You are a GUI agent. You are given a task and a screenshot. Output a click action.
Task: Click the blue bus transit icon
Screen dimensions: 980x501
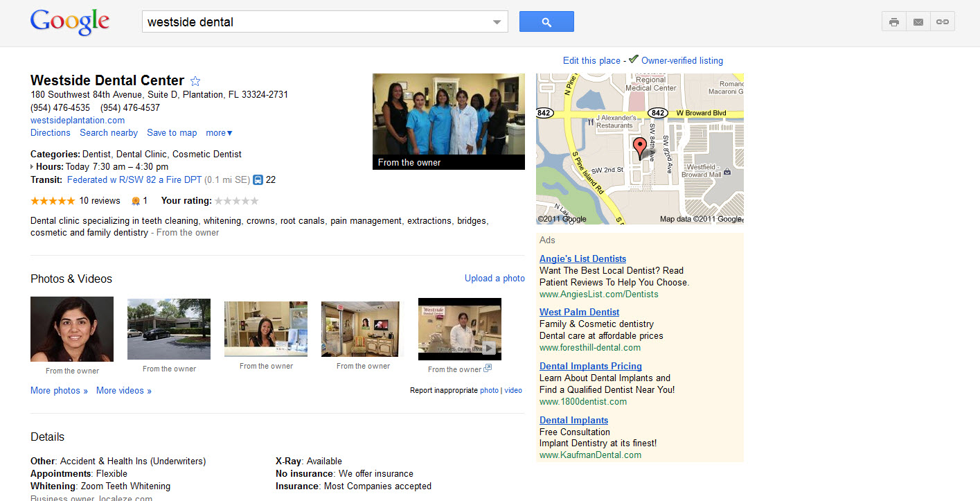tap(257, 180)
